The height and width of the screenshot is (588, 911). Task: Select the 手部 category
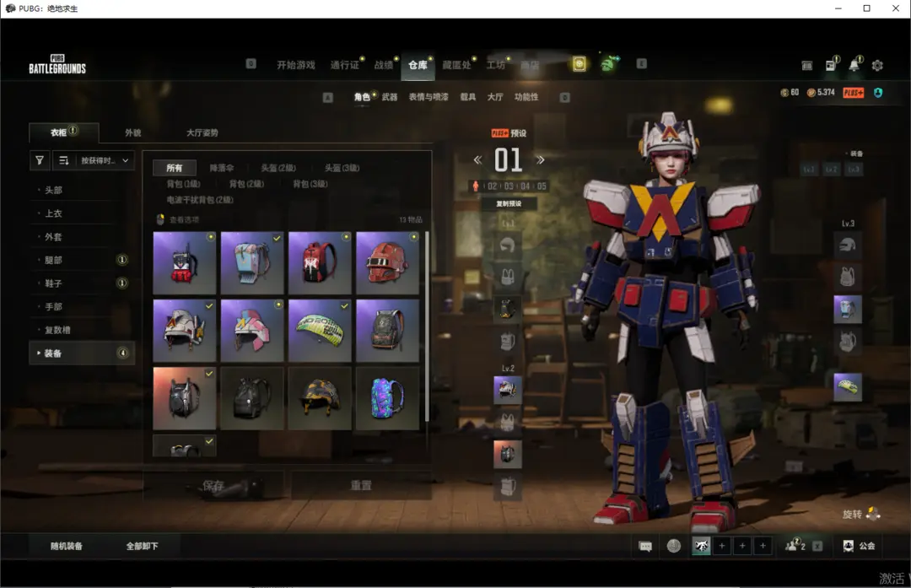pyautogui.click(x=81, y=306)
